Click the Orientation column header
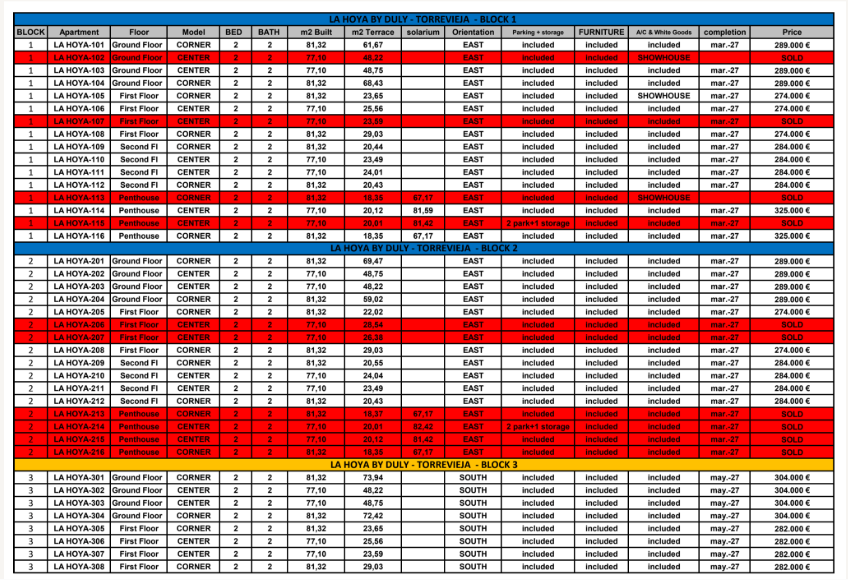This screenshot has height=580, width=848. pos(473,32)
